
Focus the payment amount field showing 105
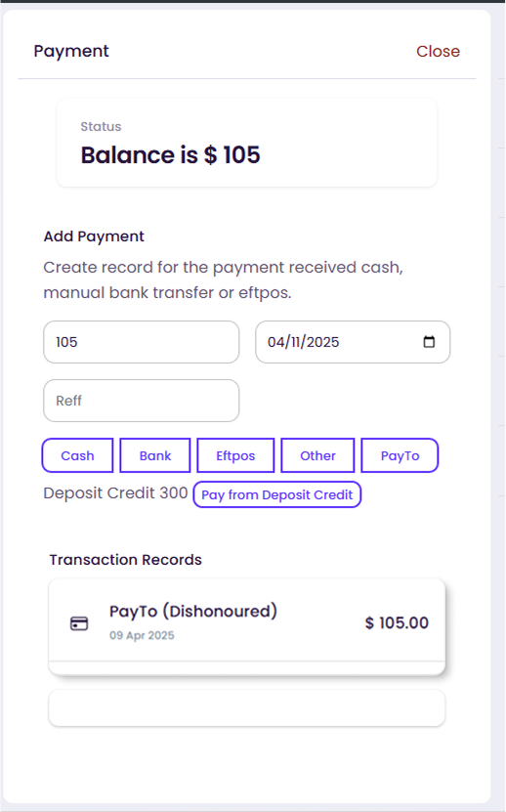[142, 342]
